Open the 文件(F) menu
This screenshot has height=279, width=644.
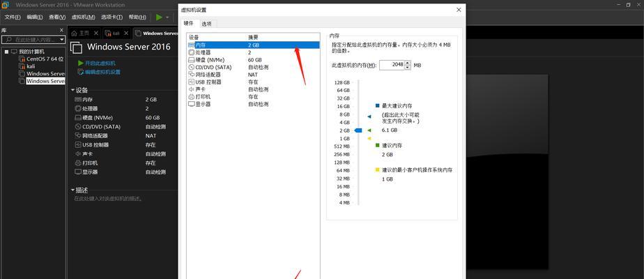[13, 17]
